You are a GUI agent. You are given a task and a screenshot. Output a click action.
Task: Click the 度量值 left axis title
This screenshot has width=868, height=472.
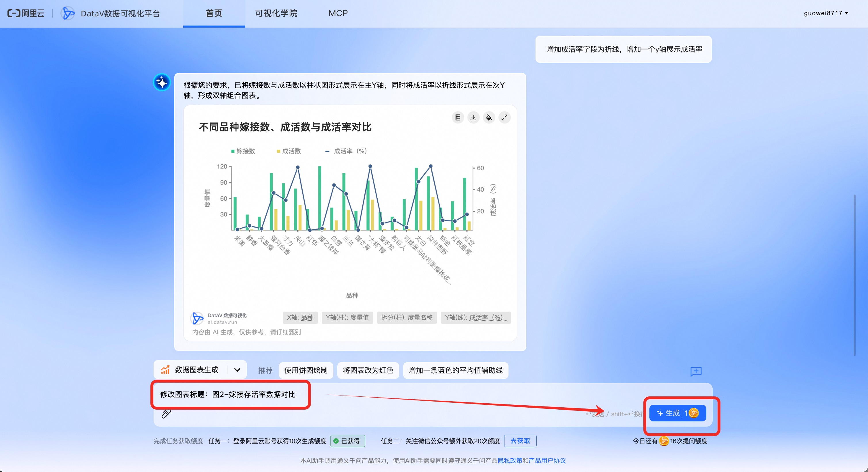point(208,198)
